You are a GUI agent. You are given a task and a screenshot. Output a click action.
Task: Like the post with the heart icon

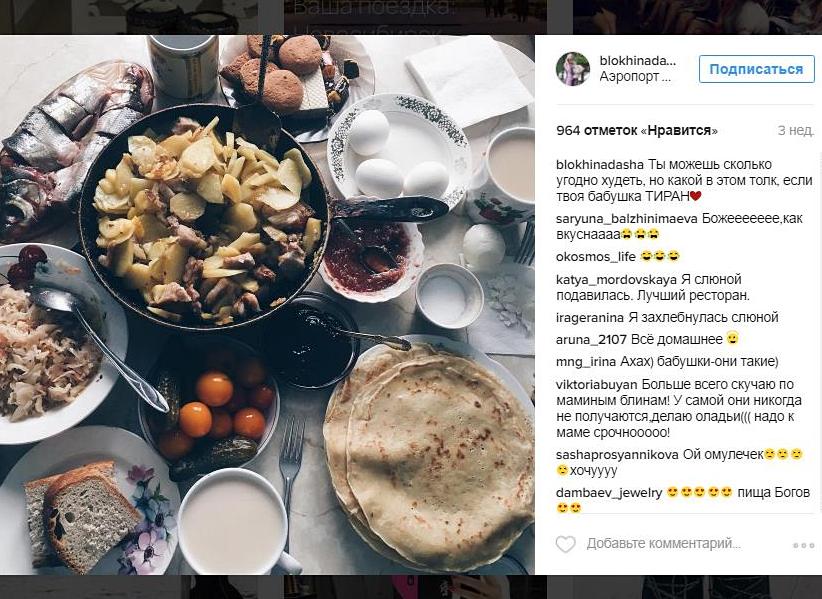point(566,544)
